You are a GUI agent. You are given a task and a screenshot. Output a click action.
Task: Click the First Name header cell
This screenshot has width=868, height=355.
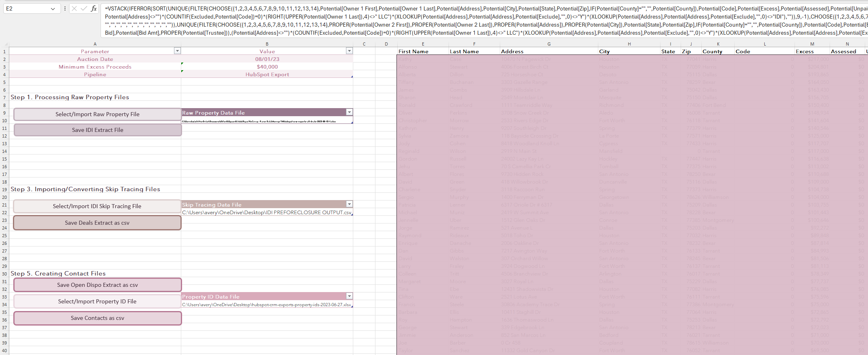click(423, 51)
